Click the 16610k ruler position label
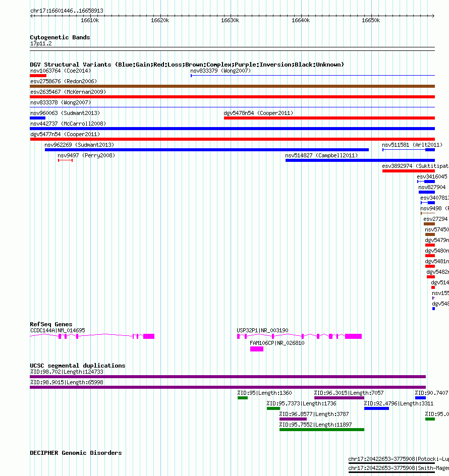This screenshot has width=449, height=476. [x=90, y=20]
